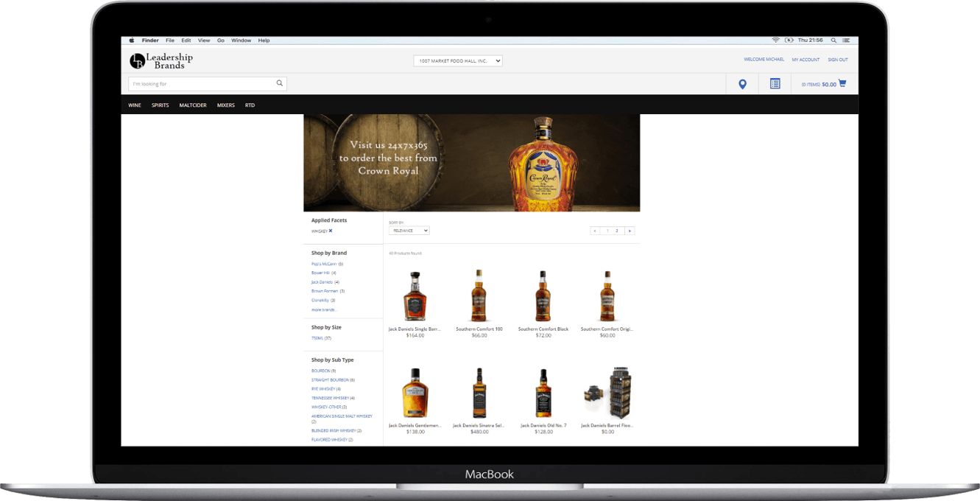Screen dimensions: 980x501
Task: Open the Sort By Relevance dropdown
Action: point(409,231)
